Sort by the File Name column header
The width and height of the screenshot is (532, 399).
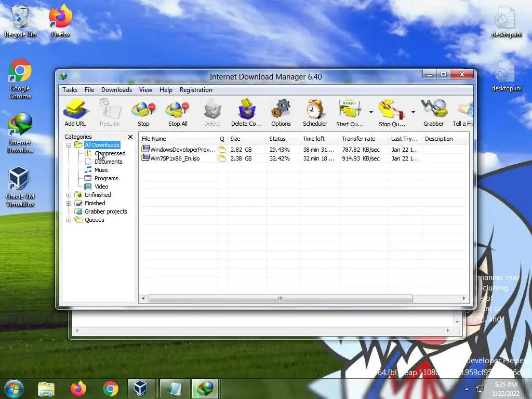178,139
